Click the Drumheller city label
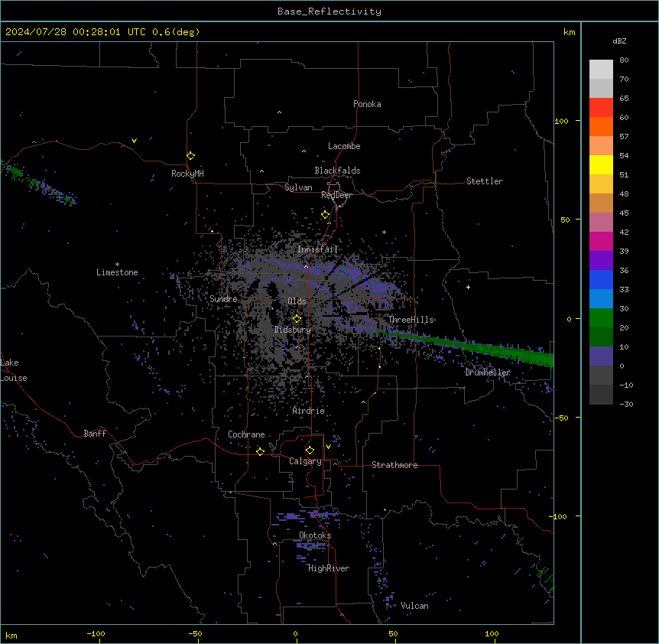The width and height of the screenshot is (659, 644). (488, 372)
